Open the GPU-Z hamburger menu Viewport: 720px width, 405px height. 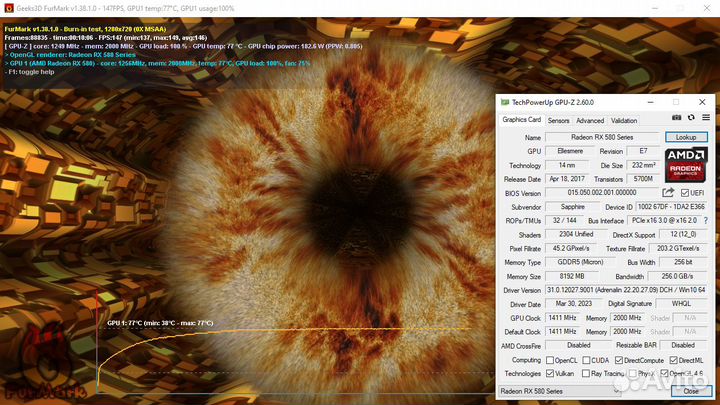point(706,118)
